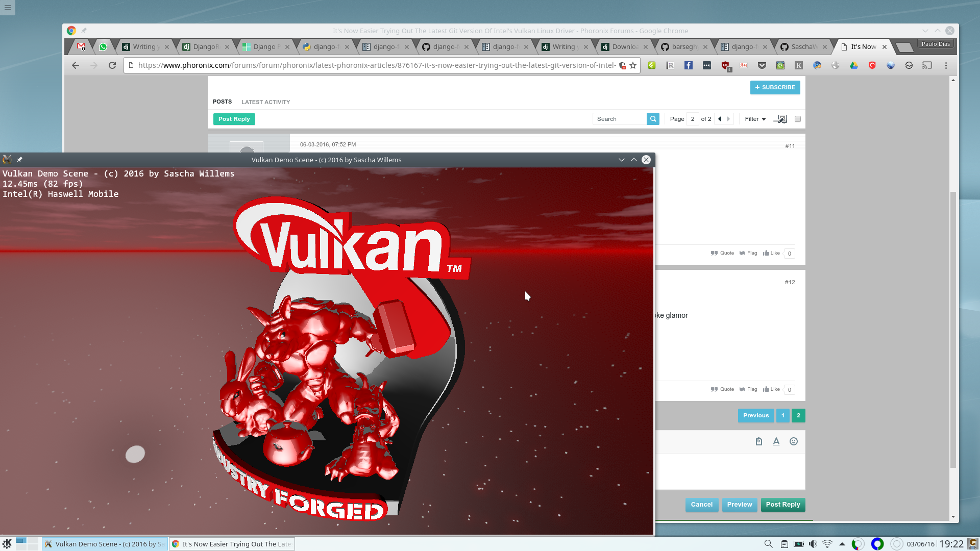The width and height of the screenshot is (980, 551).
Task: Switch to the Downloa browser tab
Action: (625, 46)
